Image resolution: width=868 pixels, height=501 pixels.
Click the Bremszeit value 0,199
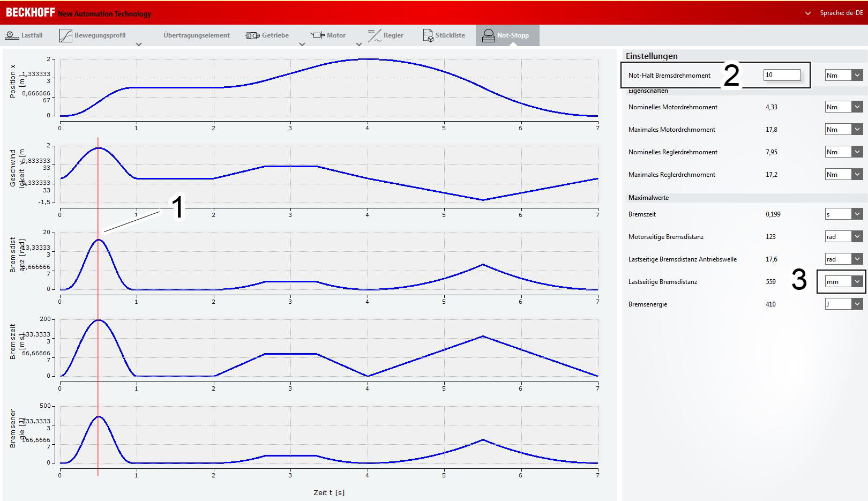pos(773,214)
